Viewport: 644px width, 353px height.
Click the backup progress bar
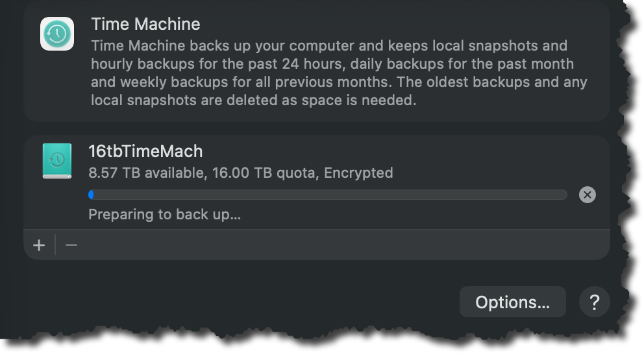tap(328, 195)
